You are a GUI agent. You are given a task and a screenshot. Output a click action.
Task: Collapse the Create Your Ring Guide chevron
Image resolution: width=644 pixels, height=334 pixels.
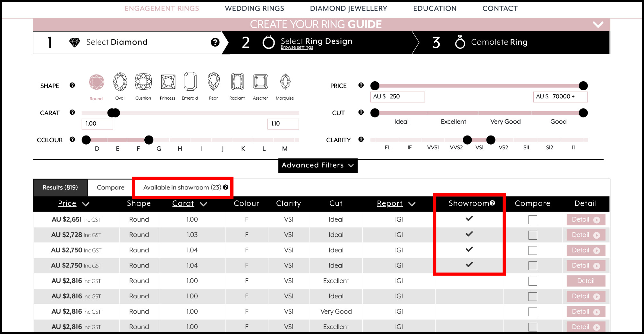(597, 24)
